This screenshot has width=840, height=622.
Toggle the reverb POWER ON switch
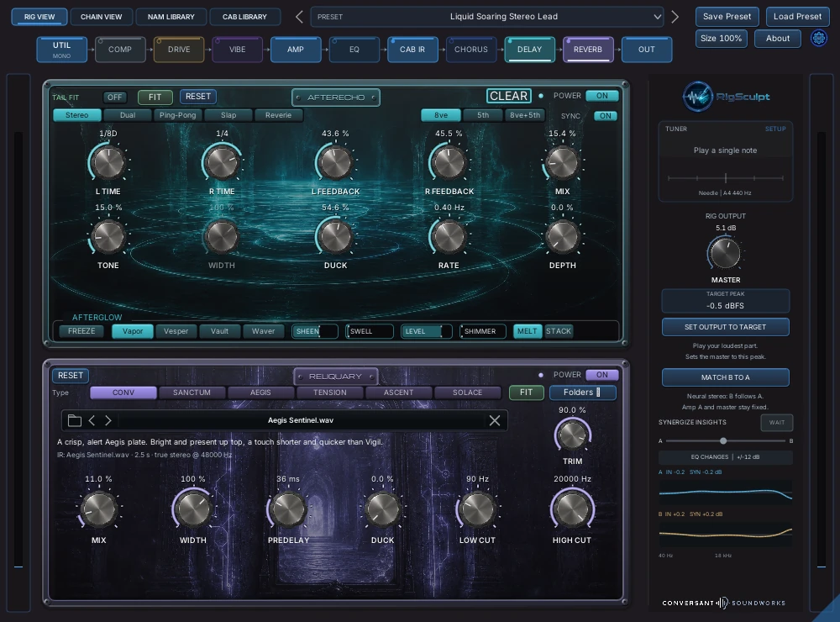tap(602, 375)
